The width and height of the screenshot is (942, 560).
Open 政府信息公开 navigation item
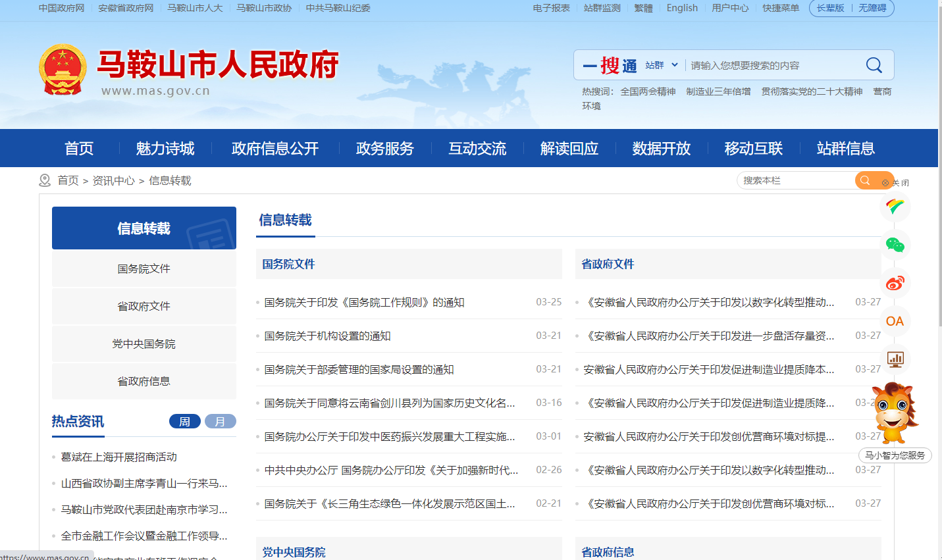(275, 149)
